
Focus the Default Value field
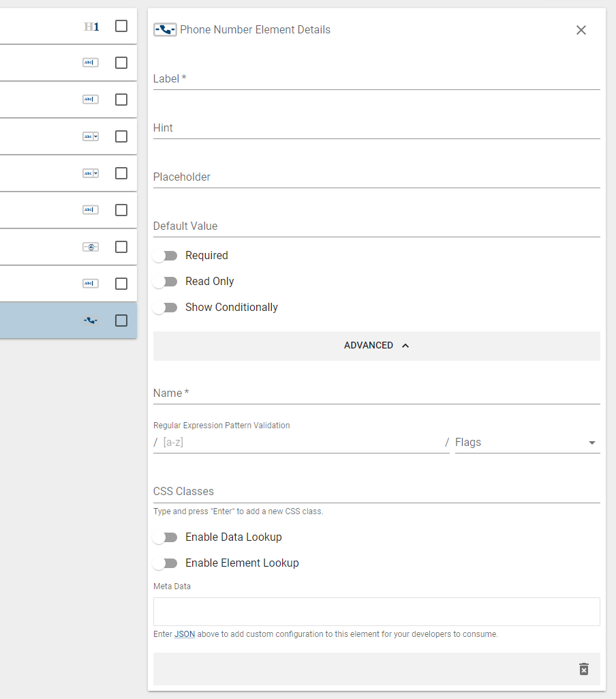[x=377, y=226]
